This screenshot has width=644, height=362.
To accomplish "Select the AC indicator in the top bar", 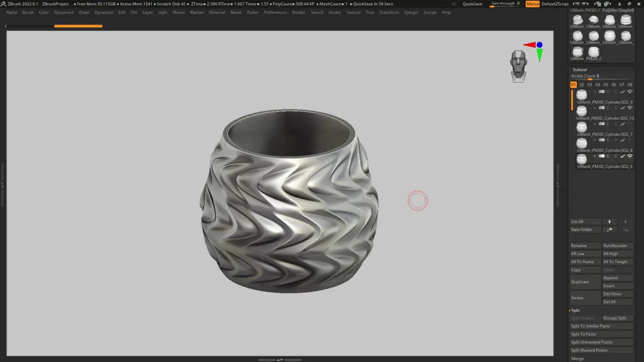I will tap(455, 4).
